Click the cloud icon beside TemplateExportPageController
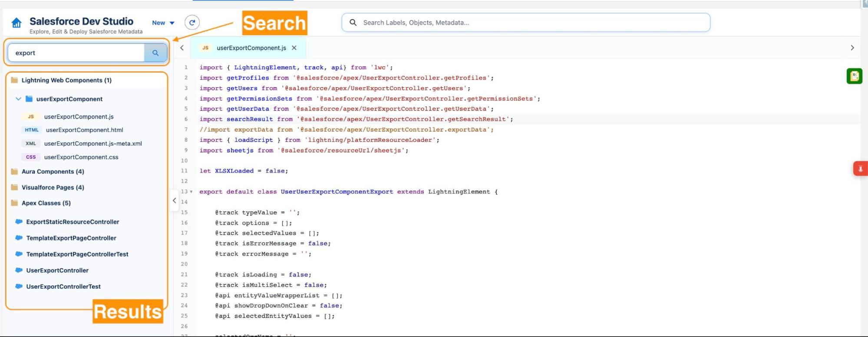The image size is (868, 337). [x=19, y=238]
